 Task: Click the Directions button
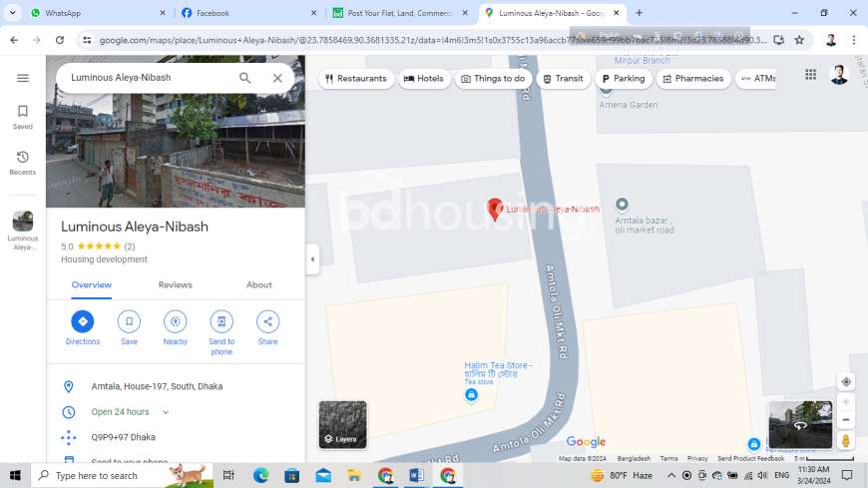(83, 328)
